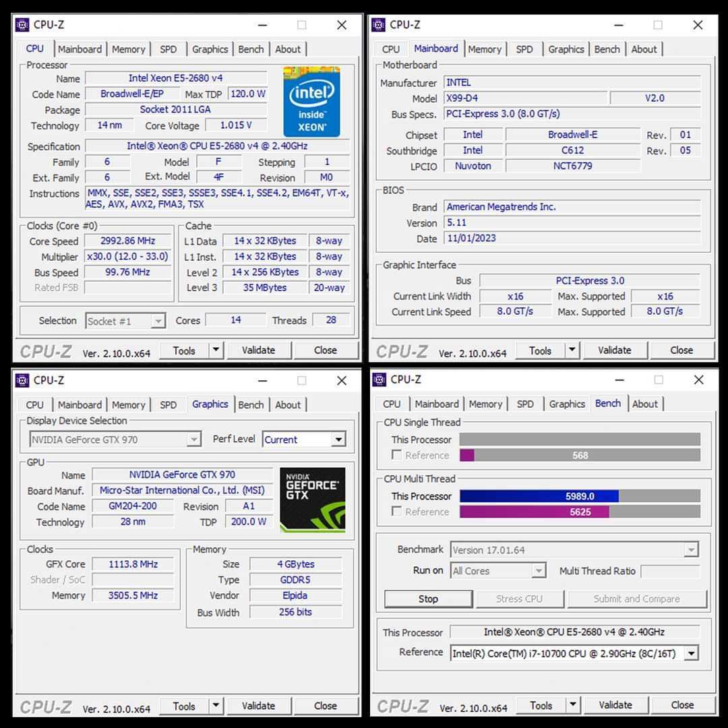
Task: Click This Processor field in Bench window
Action: (574, 632)
